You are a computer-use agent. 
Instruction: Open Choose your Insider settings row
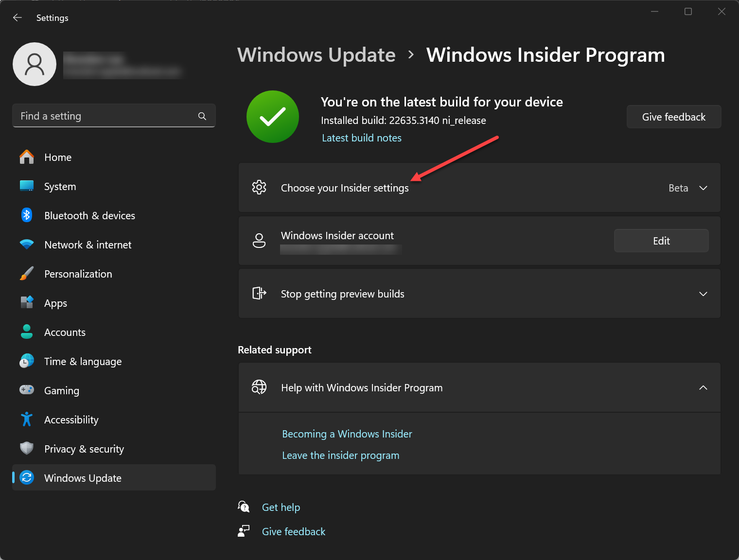click(x=479, y=188)
